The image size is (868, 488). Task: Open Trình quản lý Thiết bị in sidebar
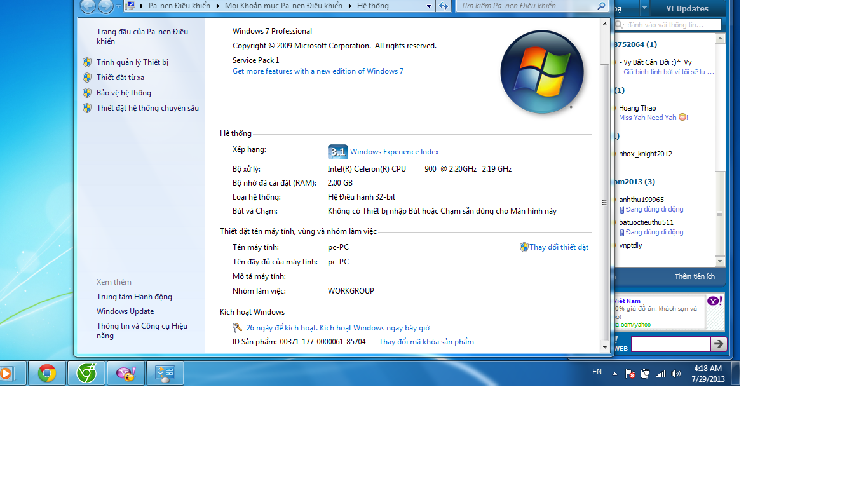132,62
